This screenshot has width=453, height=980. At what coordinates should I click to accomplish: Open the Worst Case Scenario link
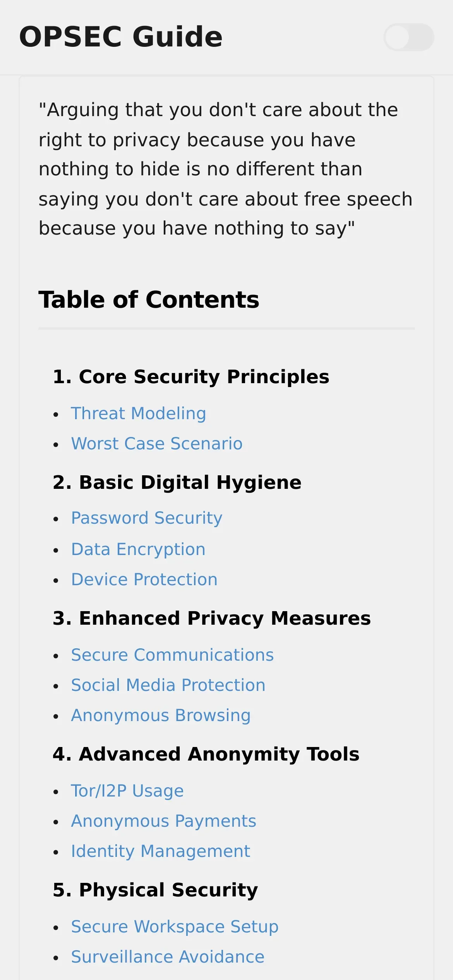click(x=157, y=444)
